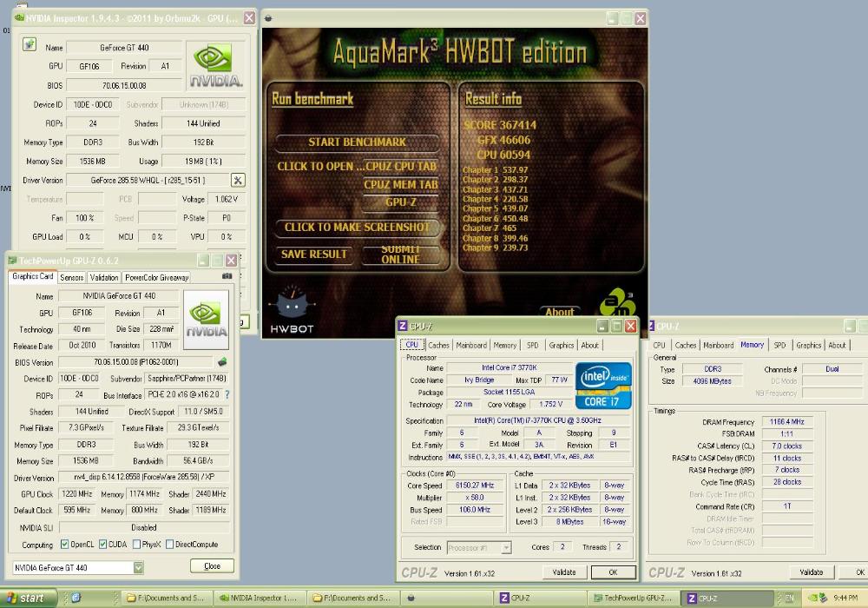
Task: Select the Graphics Card tab in GPU-Z
Action: [x=33, y=276]
